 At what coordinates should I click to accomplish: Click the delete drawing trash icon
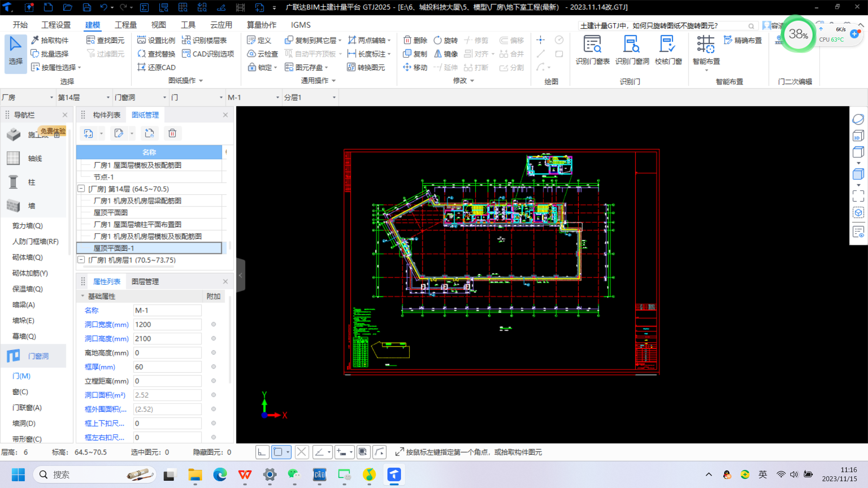[172, 133]
